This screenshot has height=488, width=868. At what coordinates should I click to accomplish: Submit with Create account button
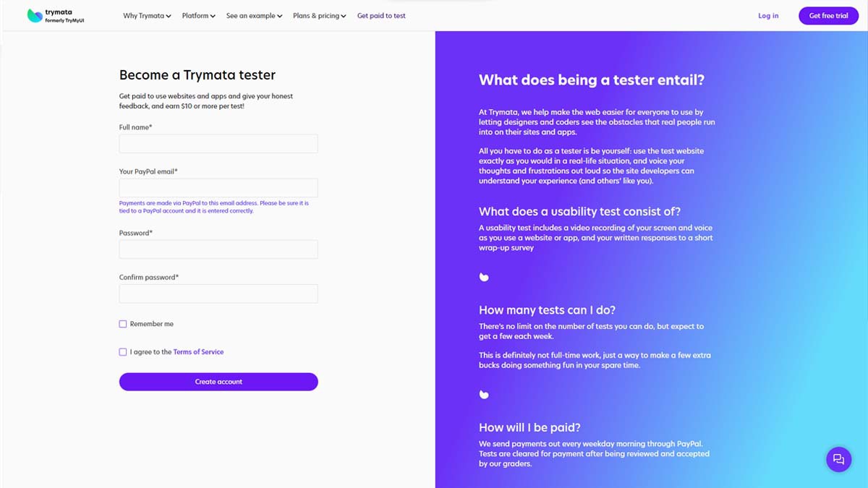pyautogui.click(x=218, y=382)
